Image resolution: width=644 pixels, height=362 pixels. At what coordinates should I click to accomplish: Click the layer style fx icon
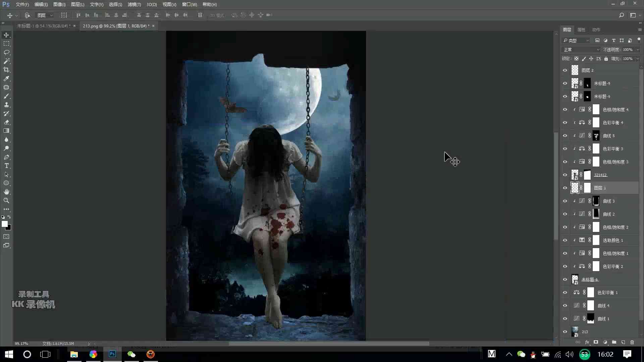point(587,342)
